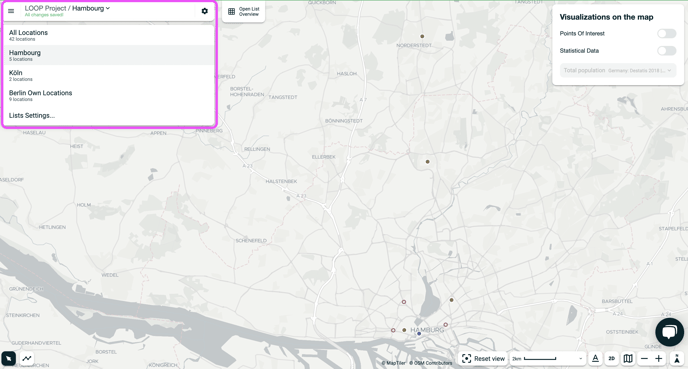Open the map style layers icon
688x369 pixels.
tap(628, 358)
